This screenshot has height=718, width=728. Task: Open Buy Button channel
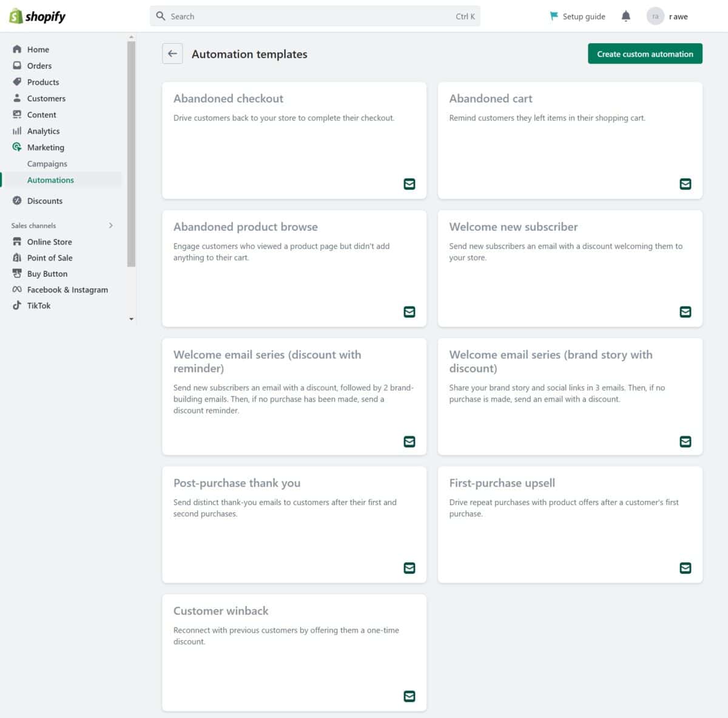click(47, 274)
